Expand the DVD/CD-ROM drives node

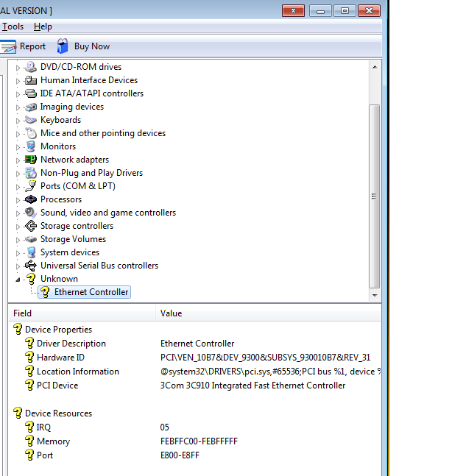click(x=18, y=68)
